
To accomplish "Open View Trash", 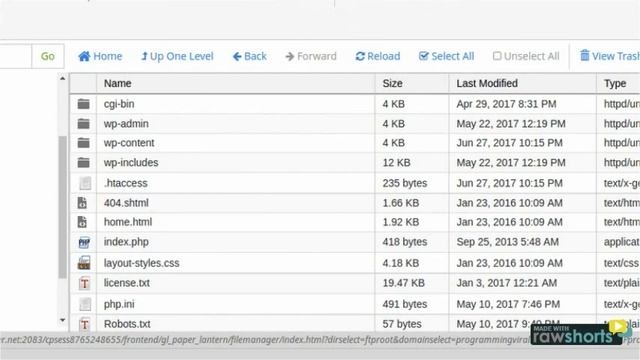I will pos(610,56).
